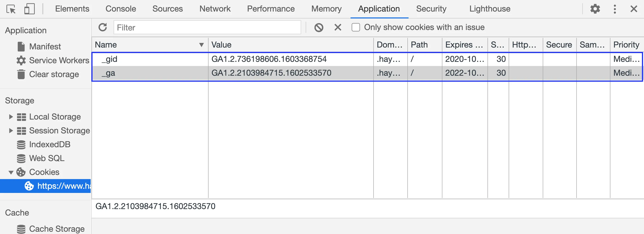Click the block cookies icon
The image size is (644, 234).
319,27
